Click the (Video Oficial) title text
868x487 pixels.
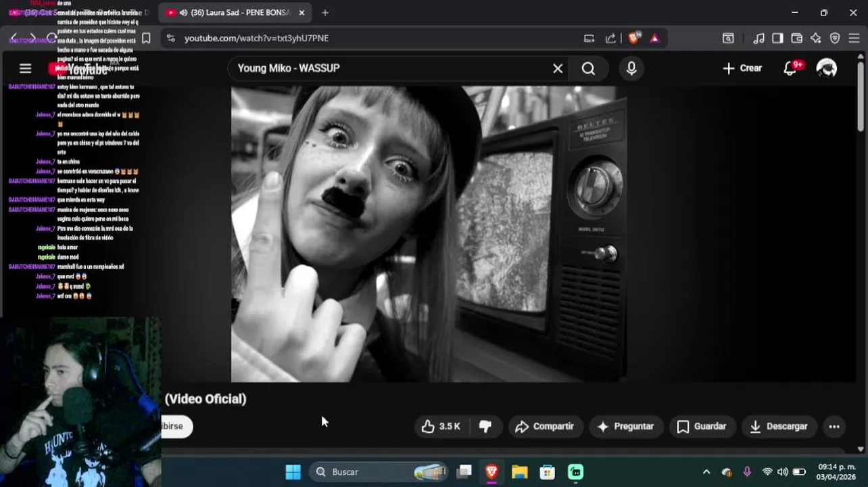coord(206,399)
